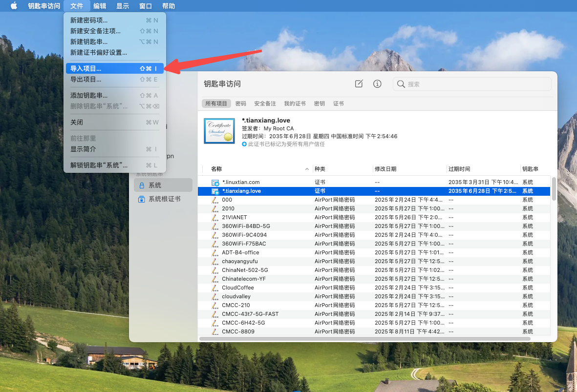Switch to the 我的证书 tab
The image size is (577, 392).
[295, 103]
